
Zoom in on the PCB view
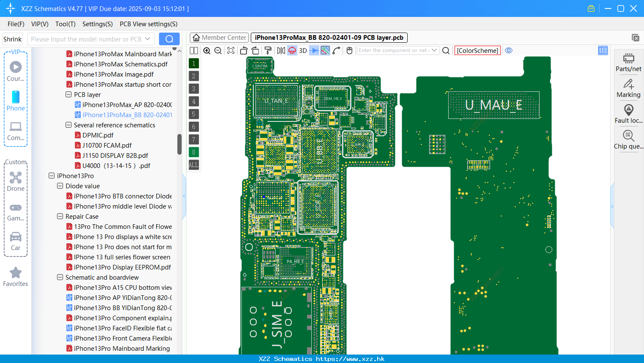207,50
